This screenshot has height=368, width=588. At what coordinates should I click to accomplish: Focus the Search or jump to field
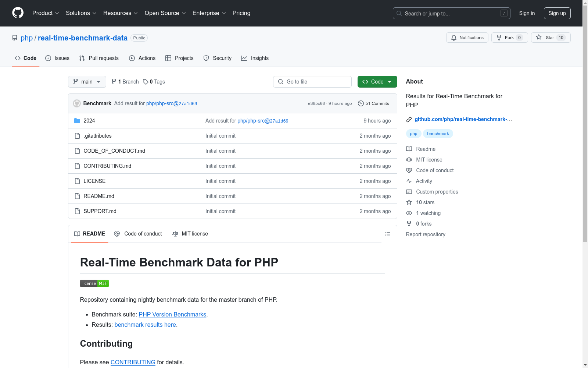[452, 13]
